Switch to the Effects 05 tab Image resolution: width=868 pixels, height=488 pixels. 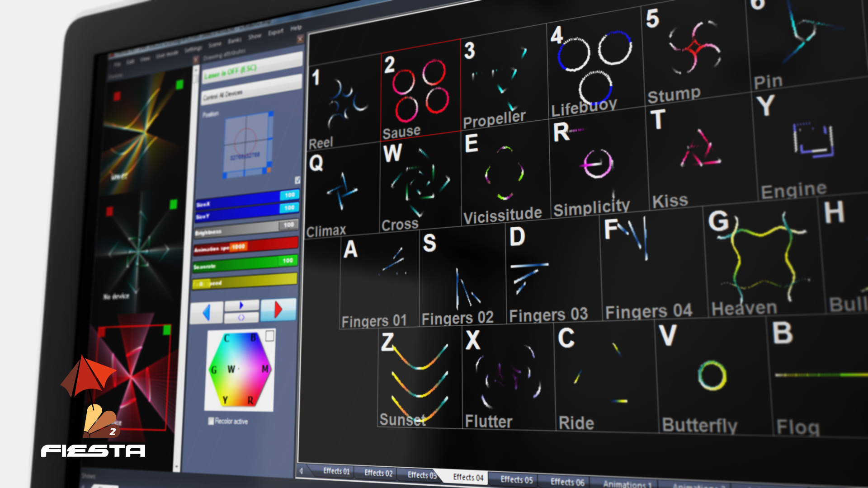[516, 479]
